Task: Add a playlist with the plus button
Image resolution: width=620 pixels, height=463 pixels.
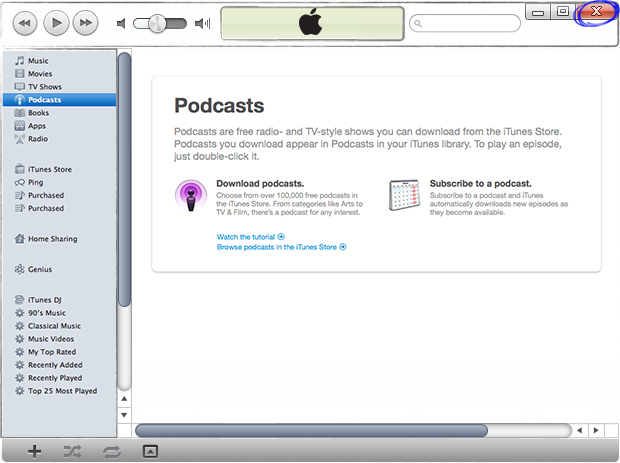Action: coord(34,452)
